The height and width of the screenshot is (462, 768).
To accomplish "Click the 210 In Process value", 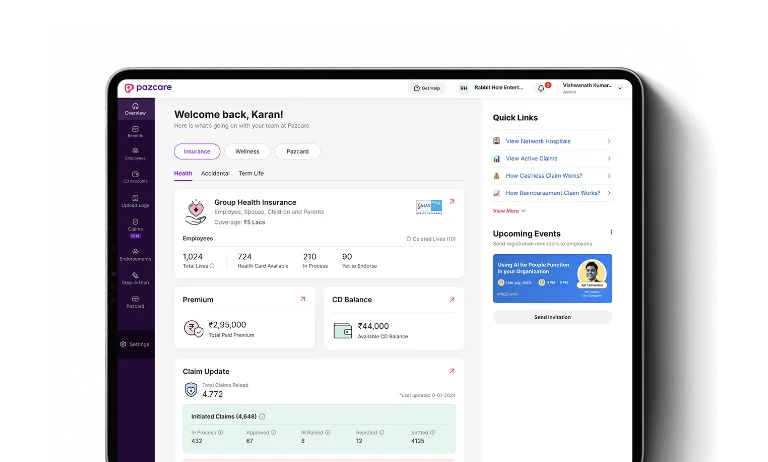I will click(310, 257).
